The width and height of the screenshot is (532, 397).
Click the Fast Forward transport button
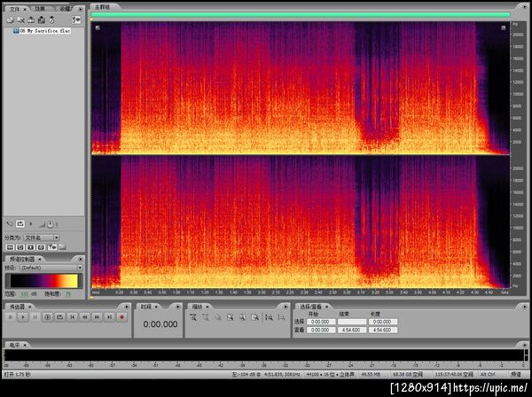(x=97, y=317)
